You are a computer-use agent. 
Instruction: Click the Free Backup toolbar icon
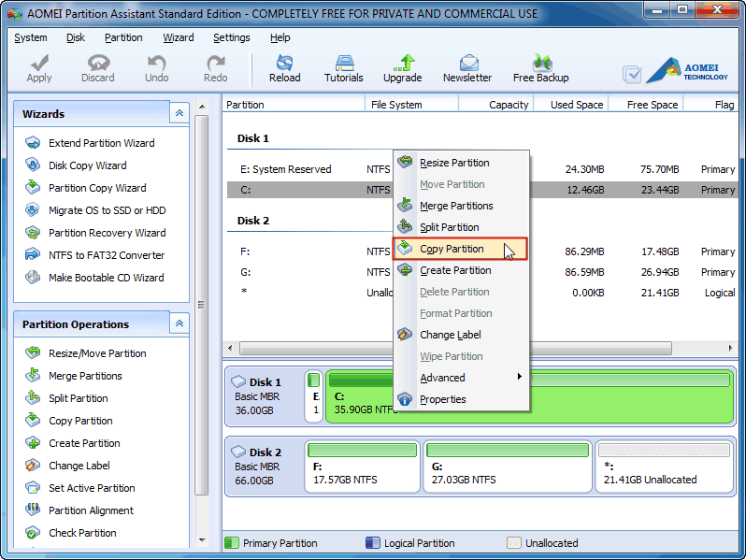542,63
